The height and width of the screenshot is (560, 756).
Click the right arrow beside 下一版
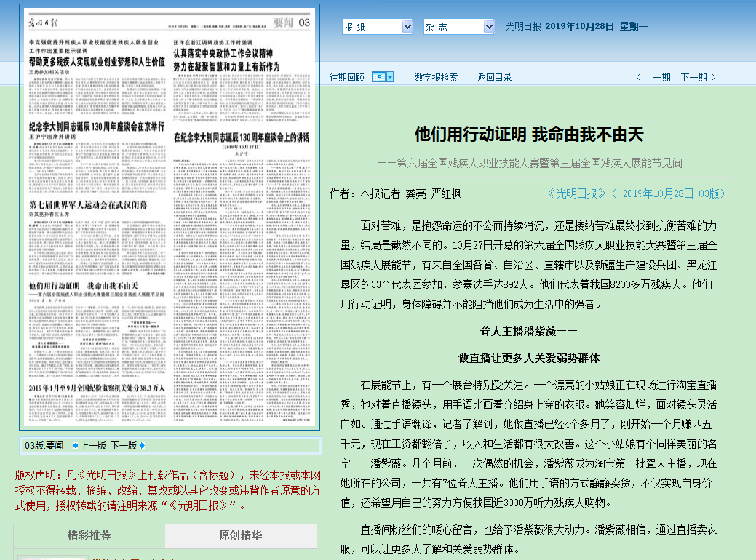142,445
